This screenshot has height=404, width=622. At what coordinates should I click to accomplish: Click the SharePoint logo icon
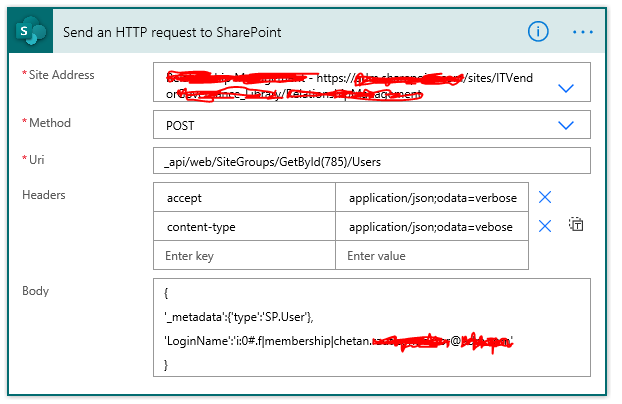coord(30,31)
